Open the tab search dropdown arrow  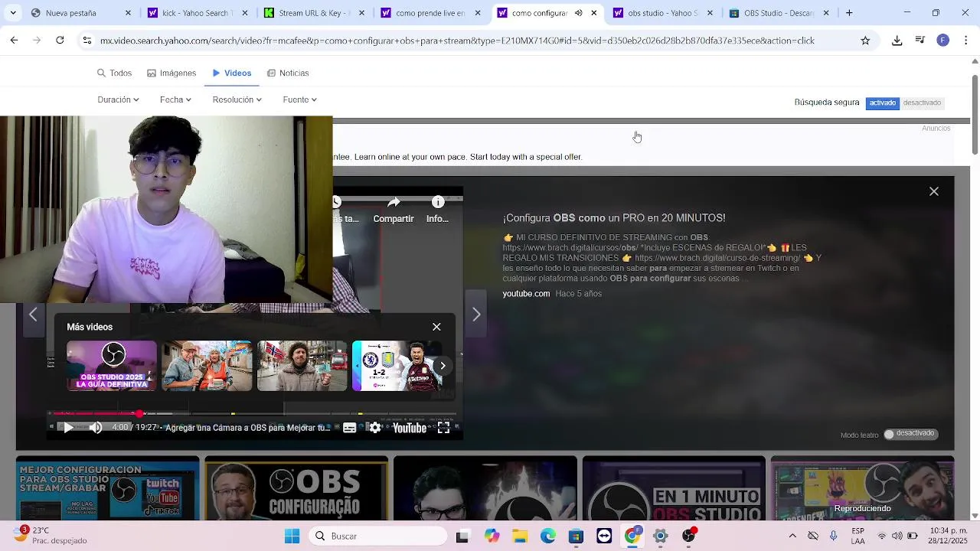12,13
